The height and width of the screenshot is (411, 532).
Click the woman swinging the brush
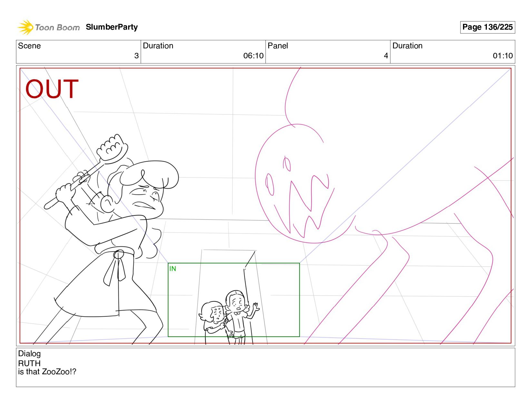point(106,239)
